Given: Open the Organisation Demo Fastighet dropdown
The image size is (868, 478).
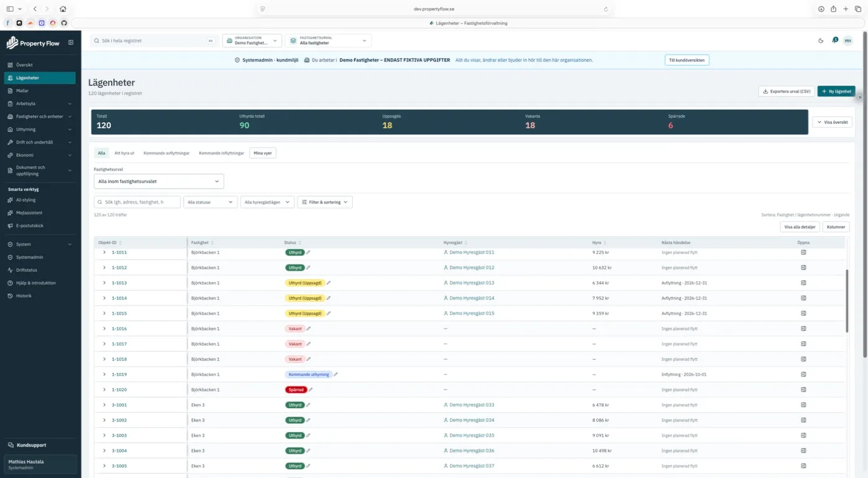Looking at the screenshot, I should tap(252, 40).
